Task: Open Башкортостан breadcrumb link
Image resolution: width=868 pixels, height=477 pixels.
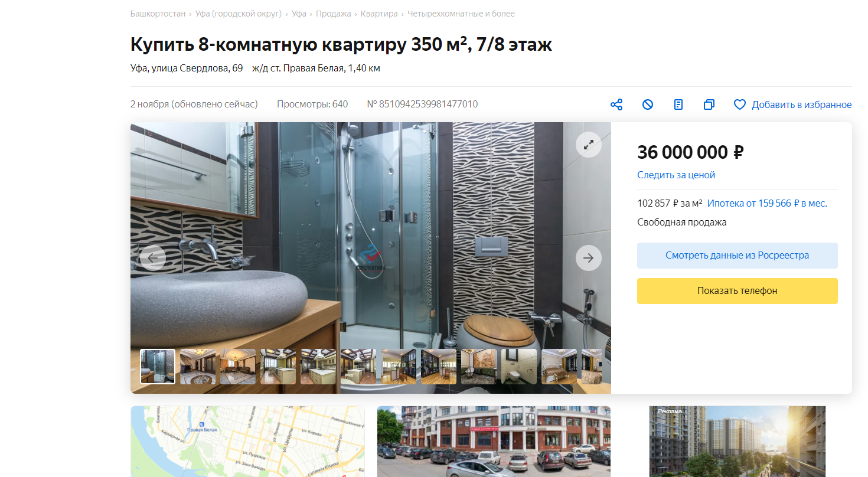Action: click(x=158, y=14)
